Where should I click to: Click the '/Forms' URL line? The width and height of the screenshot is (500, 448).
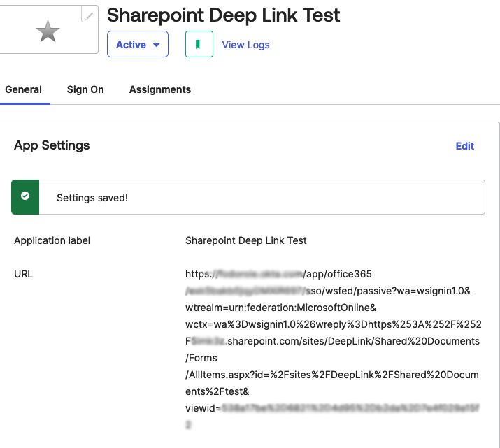[201, 358]
